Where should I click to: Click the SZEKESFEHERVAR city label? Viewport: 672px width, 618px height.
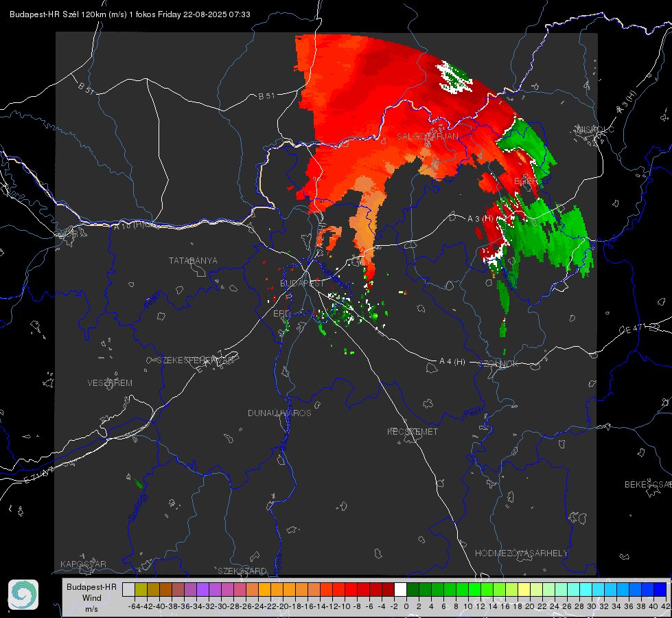(194, 360)
